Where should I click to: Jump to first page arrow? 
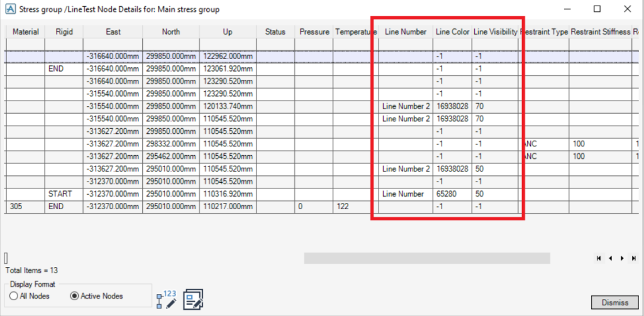[x=599, y=258]
